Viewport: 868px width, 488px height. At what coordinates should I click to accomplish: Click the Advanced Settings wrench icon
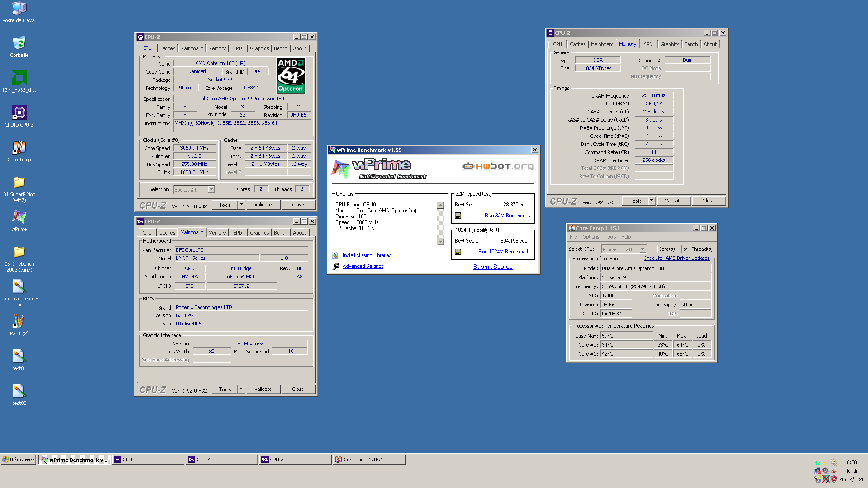coord(335,267)
